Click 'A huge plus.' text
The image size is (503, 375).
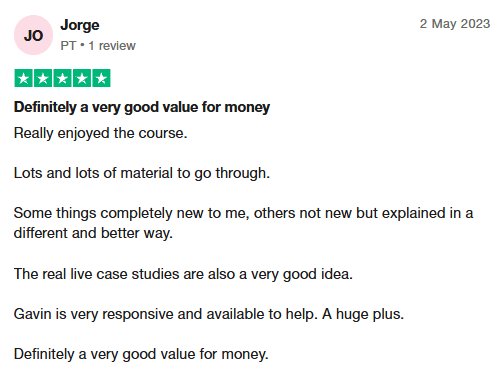[x=363, y=314]
